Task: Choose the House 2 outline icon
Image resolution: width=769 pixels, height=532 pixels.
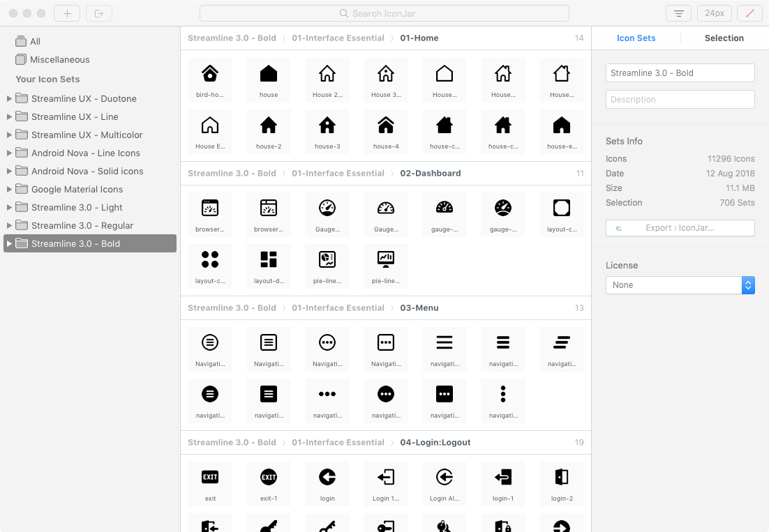Action: 327,80
